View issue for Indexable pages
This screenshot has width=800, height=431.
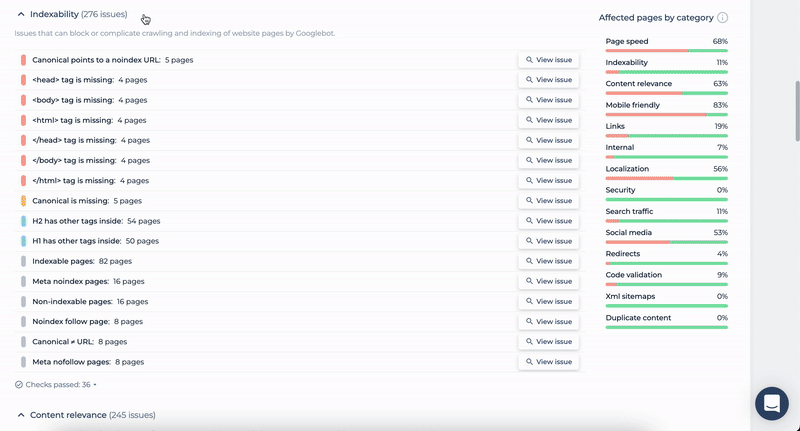tap(548, 261)
